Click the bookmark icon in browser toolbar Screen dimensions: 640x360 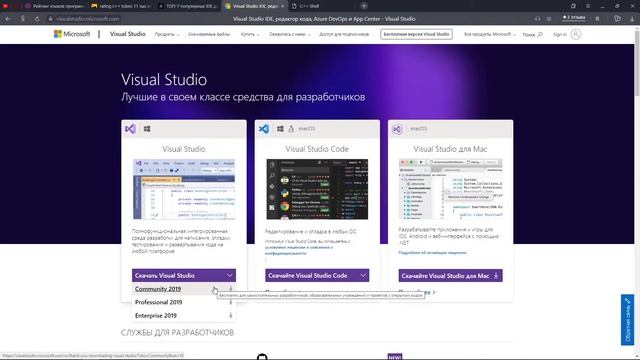[x=598, y=19]
